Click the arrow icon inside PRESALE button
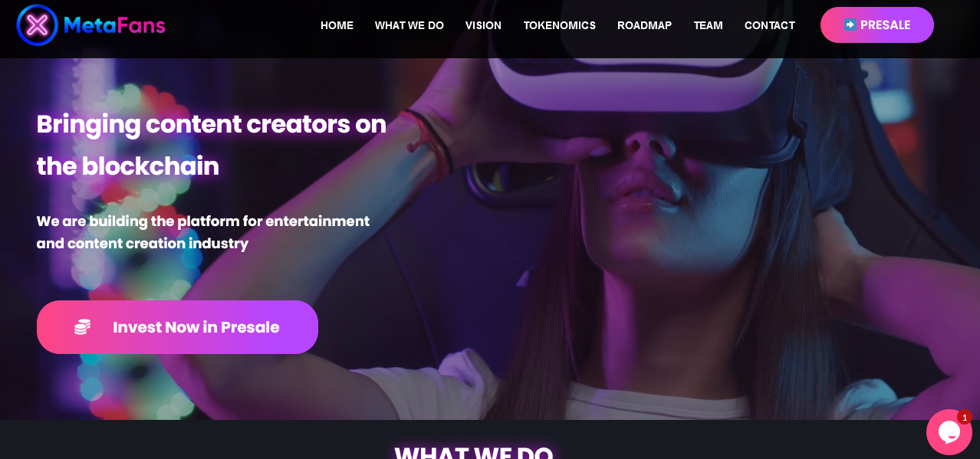Screen dimensions: 980x459 (x=850, y=25)
